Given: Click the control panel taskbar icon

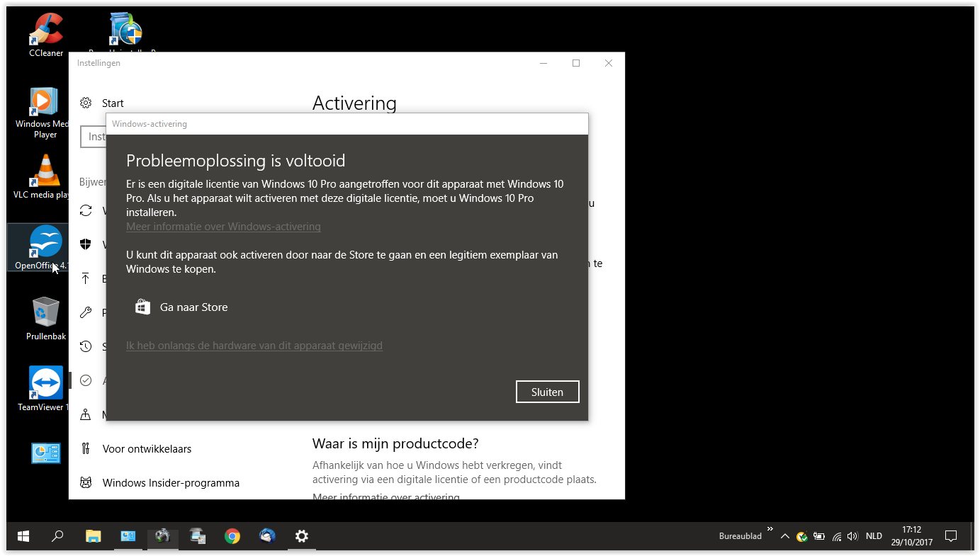Looking at the screenshot, I should (x=128, y=536).
